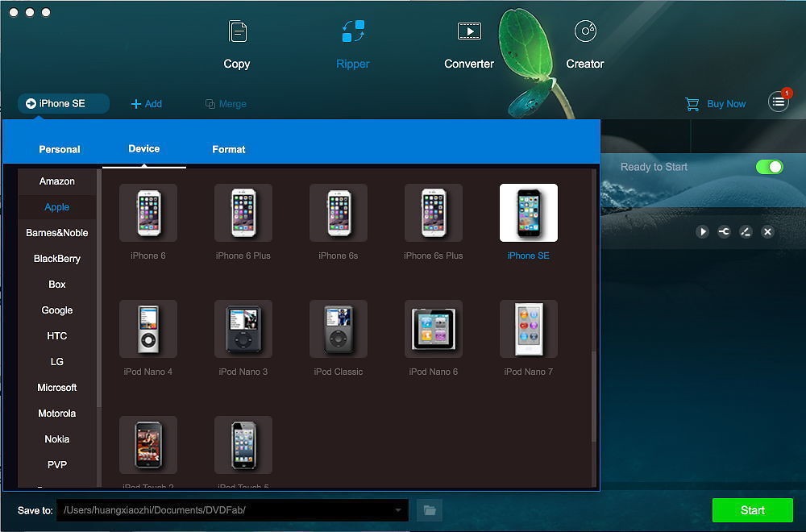Choose the iPod Nano 7 profile
Screen dimensions: 806x532
pyautogui.click(x=529, y=329)
